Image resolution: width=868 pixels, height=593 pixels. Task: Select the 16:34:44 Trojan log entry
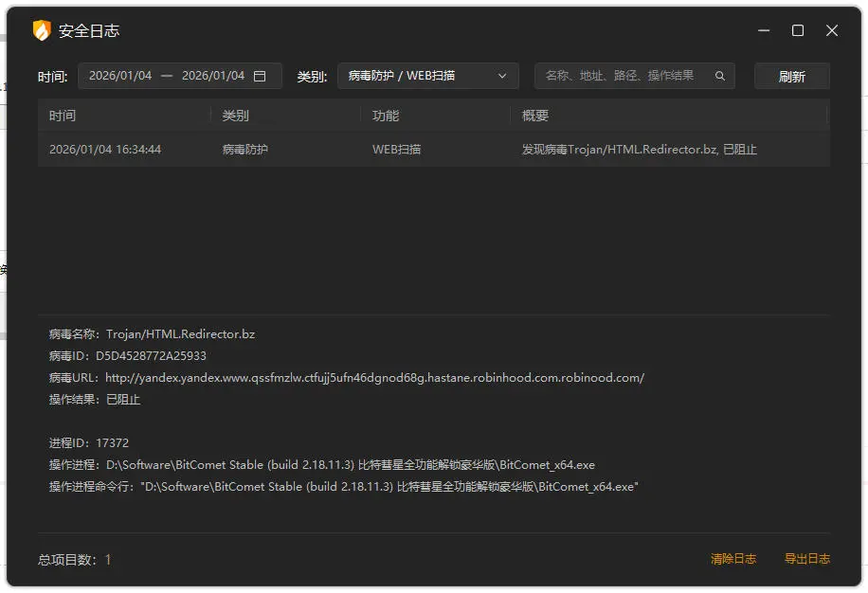(433, 150)
